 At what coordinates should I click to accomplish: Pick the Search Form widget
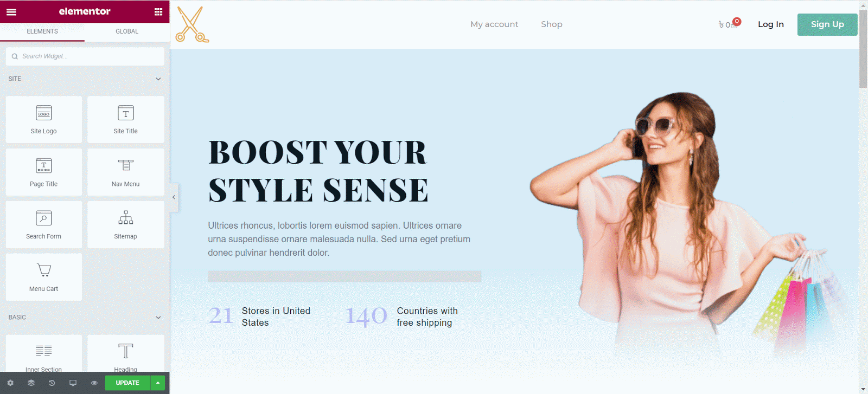(44, 225)
